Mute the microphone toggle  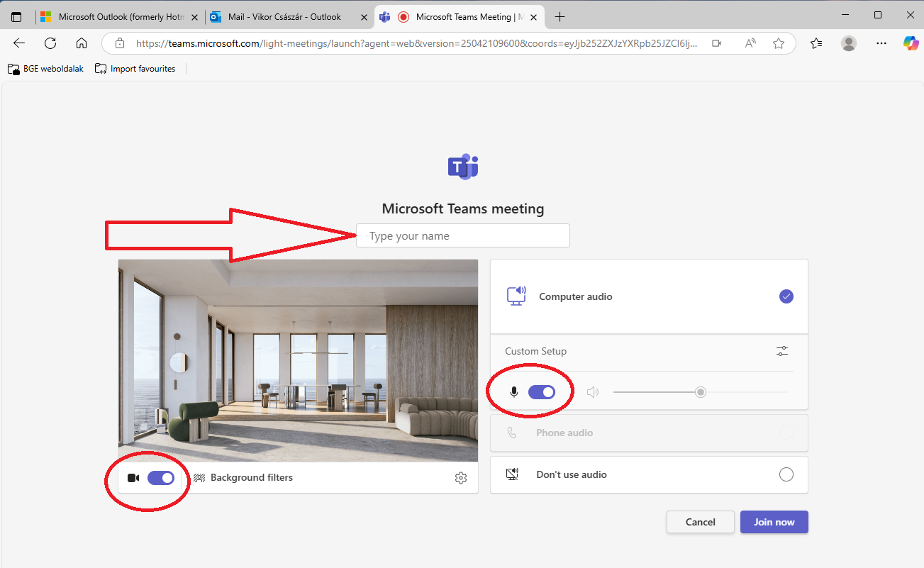click(542, 392)
